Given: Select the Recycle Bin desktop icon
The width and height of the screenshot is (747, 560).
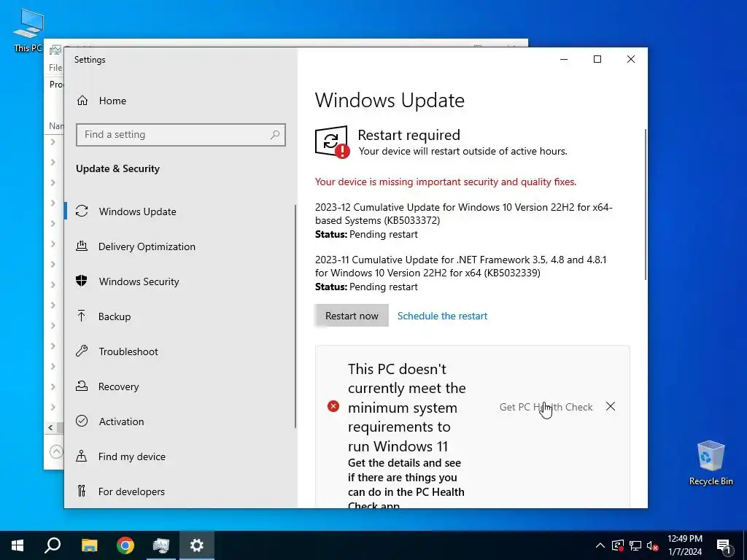Looking at the screenshot, I should [x=711, y=463].
